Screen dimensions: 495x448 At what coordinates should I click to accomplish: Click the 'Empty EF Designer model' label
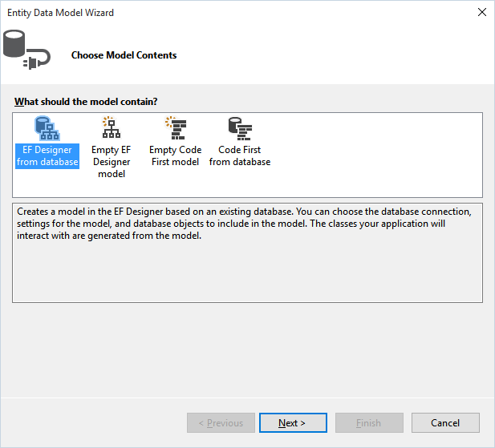pos(112,162)
